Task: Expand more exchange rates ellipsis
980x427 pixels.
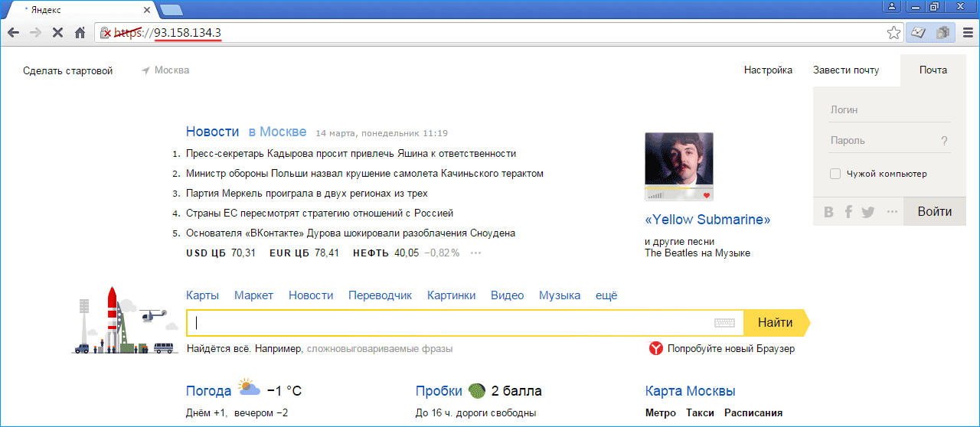Action: 476,253
